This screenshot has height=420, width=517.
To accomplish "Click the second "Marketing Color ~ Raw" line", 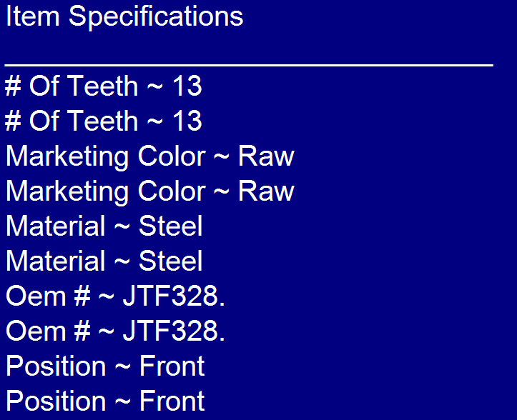I will click(x=149, y=191).
